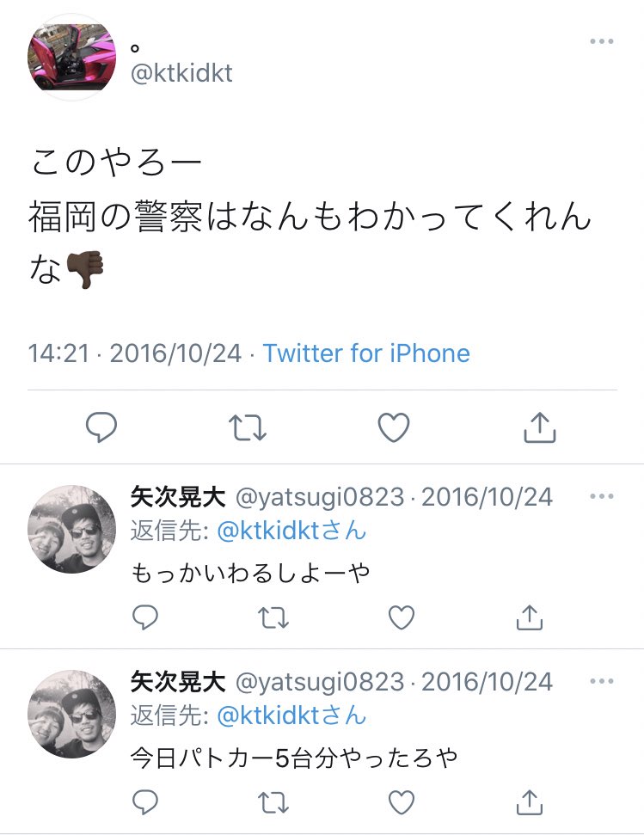Open @ktkidktさん mention in second reply

pos(291,715)
